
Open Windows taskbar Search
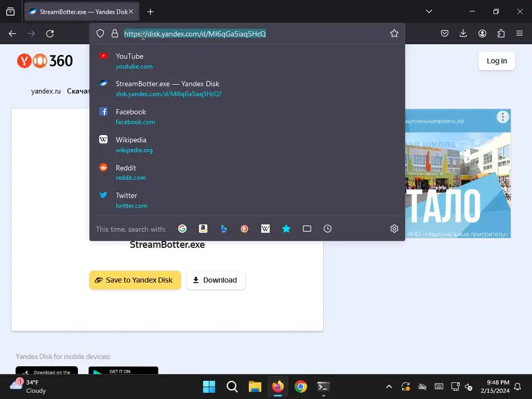coord(232,387)
